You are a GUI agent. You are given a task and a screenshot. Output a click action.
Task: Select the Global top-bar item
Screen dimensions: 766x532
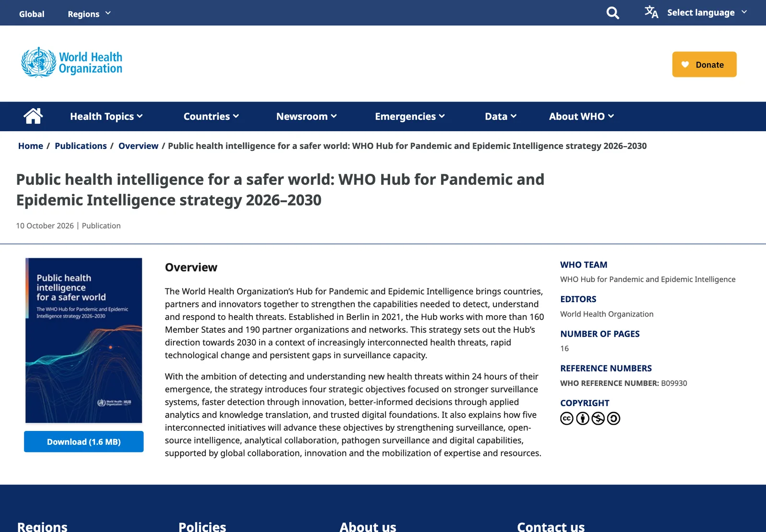click(32, 14)
